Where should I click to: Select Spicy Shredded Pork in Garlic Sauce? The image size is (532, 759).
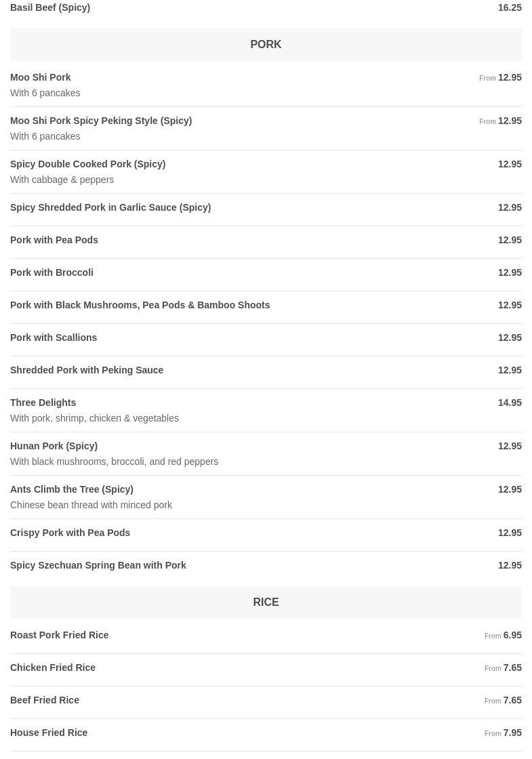[x=110, y=208]
